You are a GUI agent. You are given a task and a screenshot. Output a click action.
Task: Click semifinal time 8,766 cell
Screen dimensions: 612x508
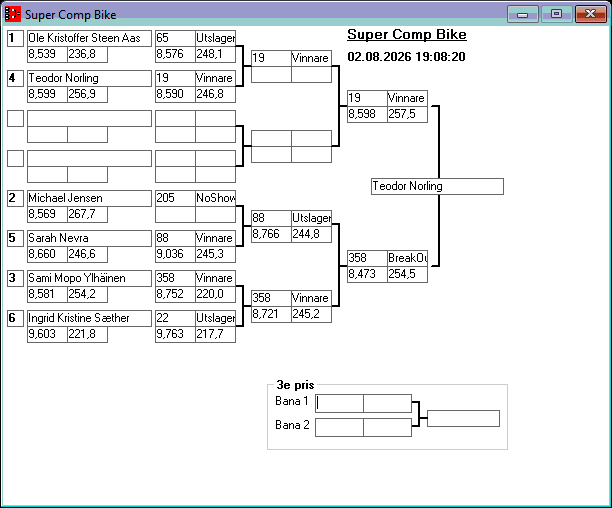click(x=271, y=234)
